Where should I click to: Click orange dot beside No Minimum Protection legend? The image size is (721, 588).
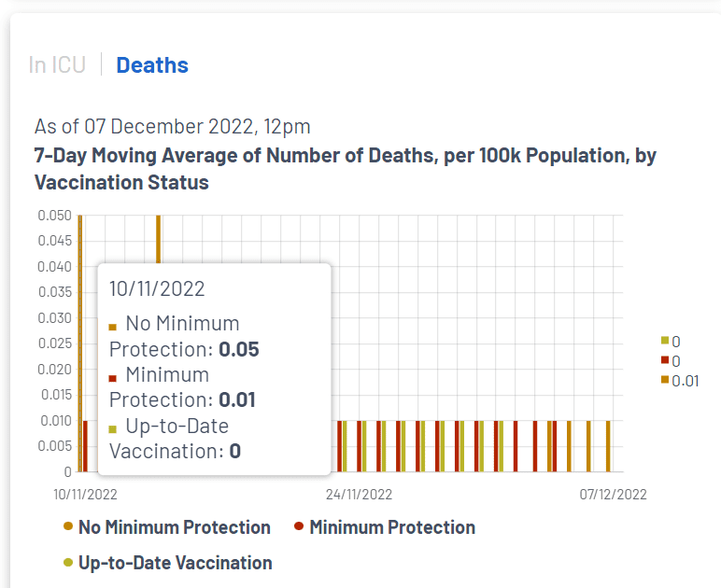click(67, 527)
